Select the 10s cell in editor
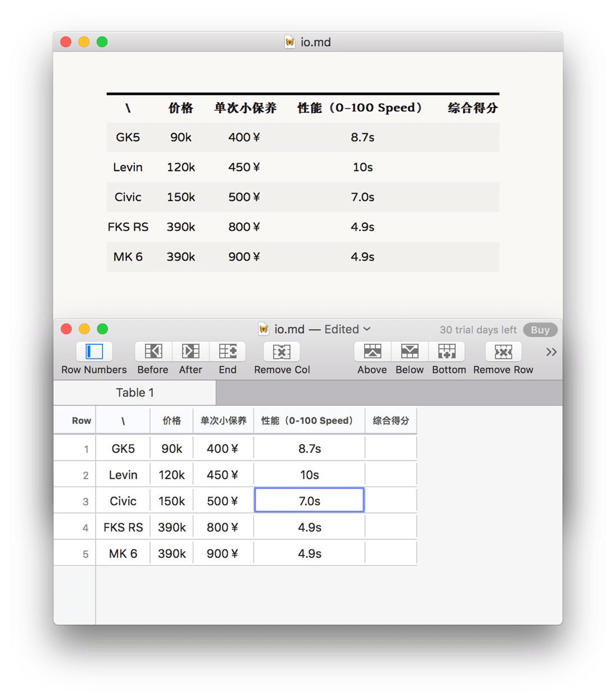Viewport: 616px width, 700px height. [309, 475]
